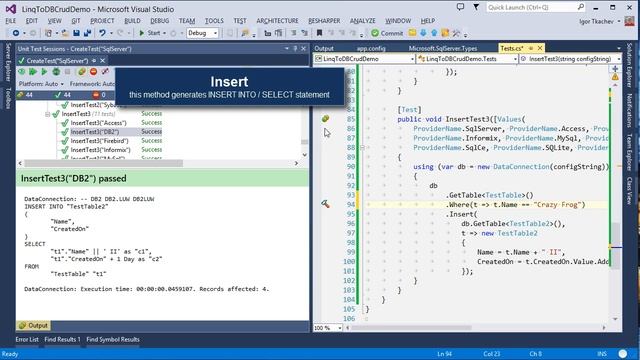
Task: Filter by 0 failed tests counter
Action: click(99, 95)
